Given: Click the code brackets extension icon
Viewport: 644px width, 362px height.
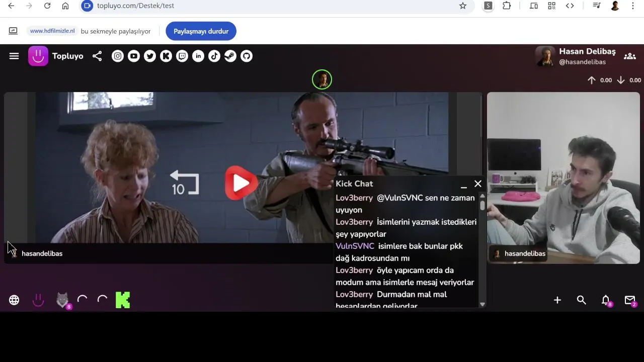Looking at the screenshot, I should tap(570, 6).
